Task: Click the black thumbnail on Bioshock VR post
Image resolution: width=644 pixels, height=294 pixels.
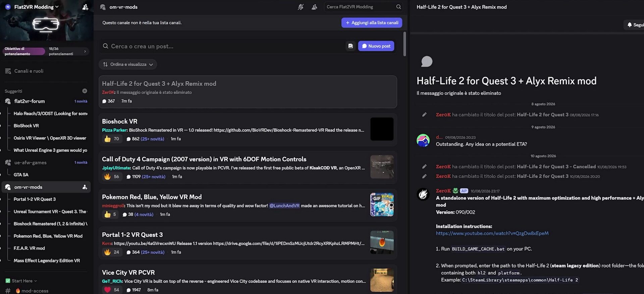Action: [382, 129]
